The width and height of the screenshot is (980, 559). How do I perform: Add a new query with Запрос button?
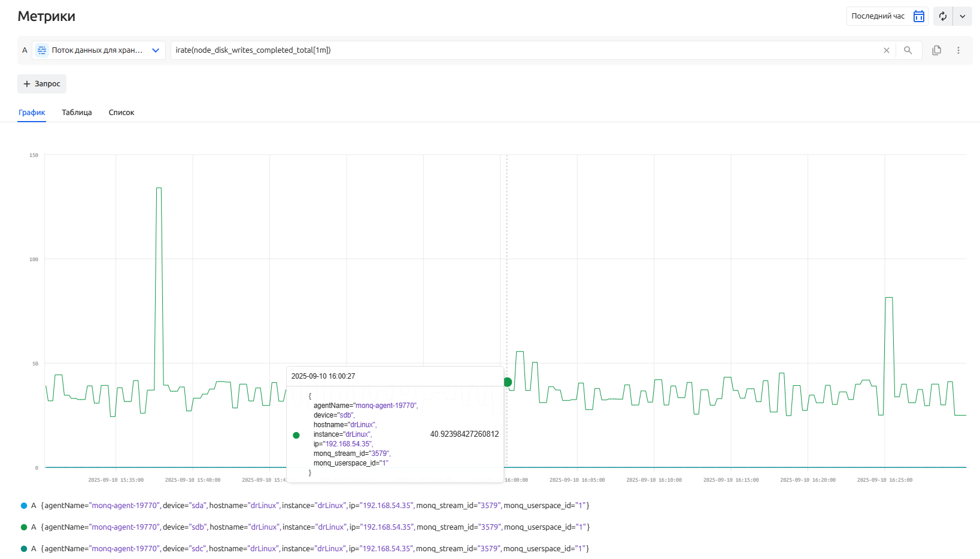pyautogui.click(x=42, y=84)
